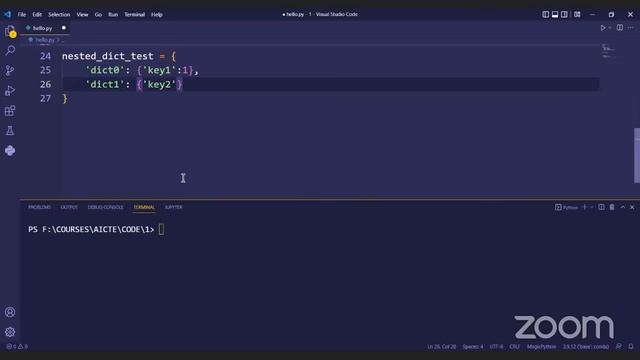Screen dimensions: 640x360
Task: Switch to the Debug Console tab
Action: (105, 207)
